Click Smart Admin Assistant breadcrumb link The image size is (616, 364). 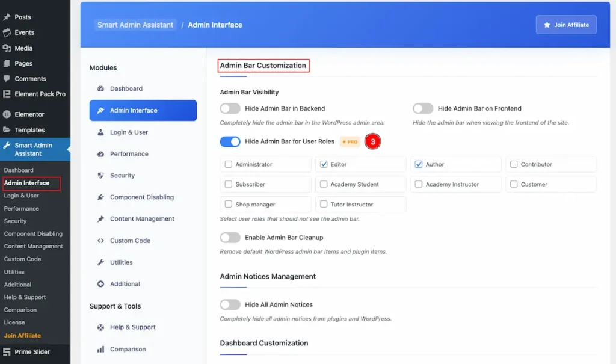point(135,25)
